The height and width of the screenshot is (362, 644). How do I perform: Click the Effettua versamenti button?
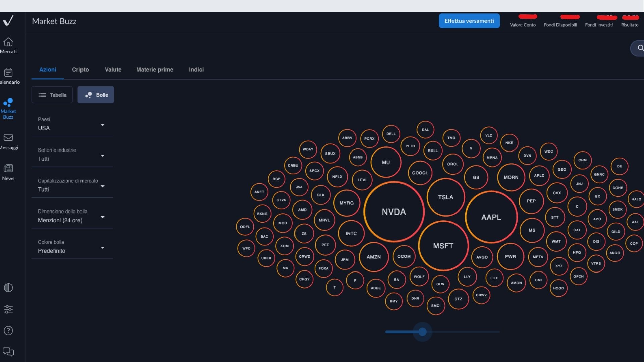469,21
